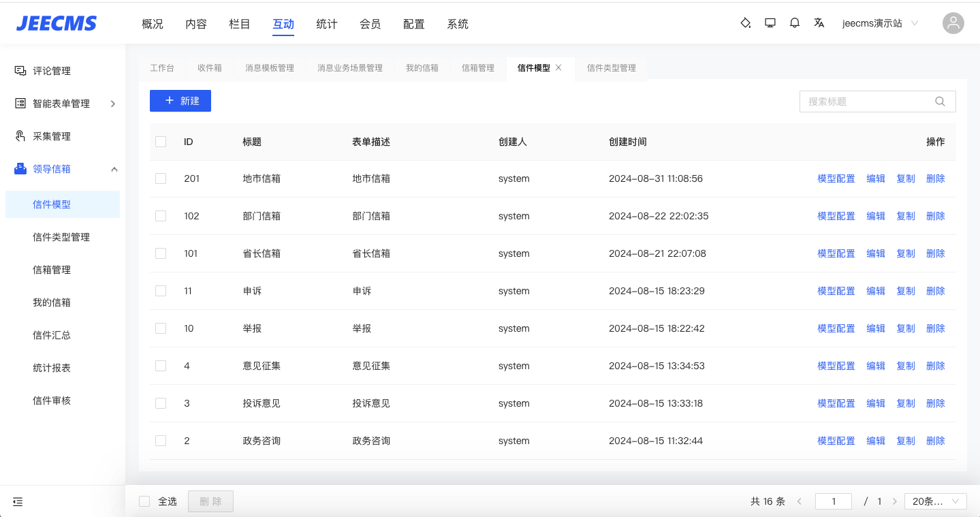Collapse sidebar using bottom-left menu icon
Image resolution: width=980 pixels, height=517 pixels.
[18, 502]
